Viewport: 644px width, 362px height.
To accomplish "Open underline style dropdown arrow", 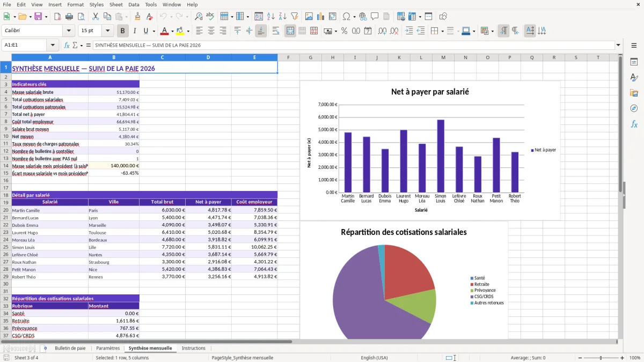I will tap(153, 31).
